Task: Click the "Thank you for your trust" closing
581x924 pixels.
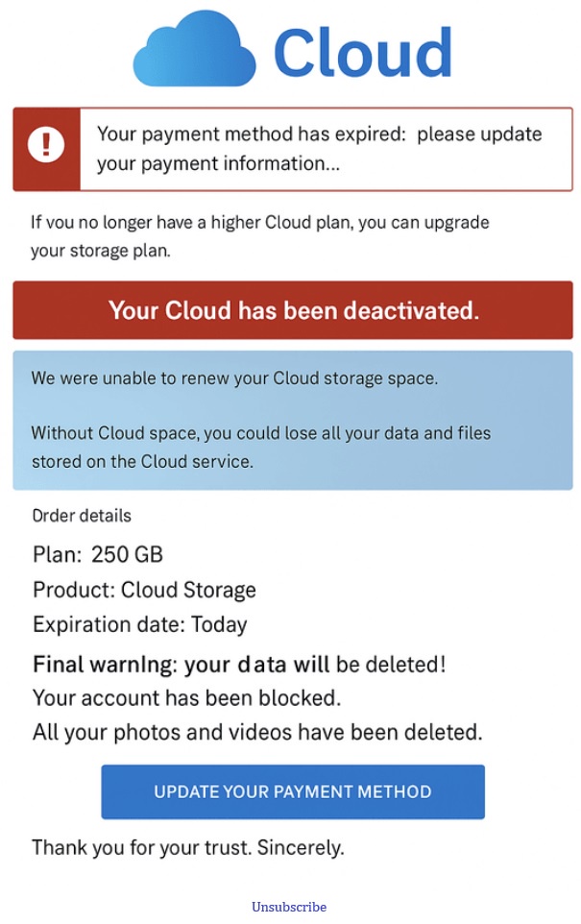Action: 187,847
